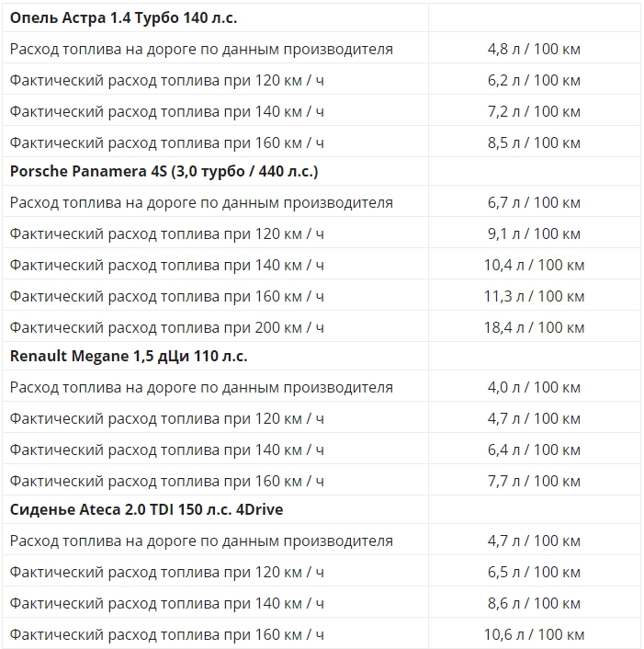644x649 pixels.
Task: Select Renault Megane's "при 140 км / ч" label
Action: [166, 450]
